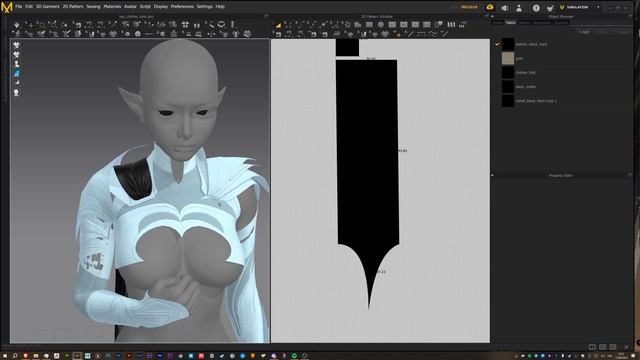Click the speaker announcement icon in top bar
The width and height of the screenshot is (640, 360).
point(505,7)
